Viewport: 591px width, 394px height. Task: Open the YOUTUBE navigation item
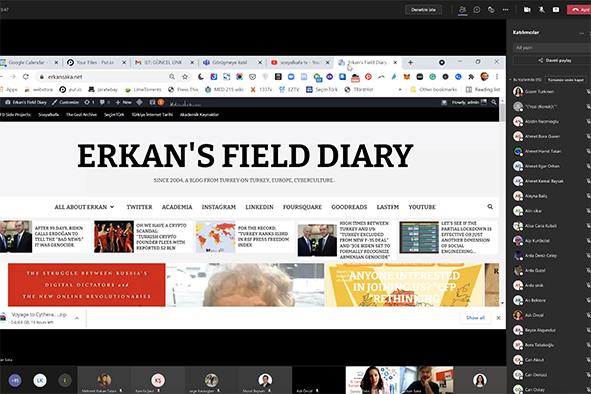click(422, 207)
